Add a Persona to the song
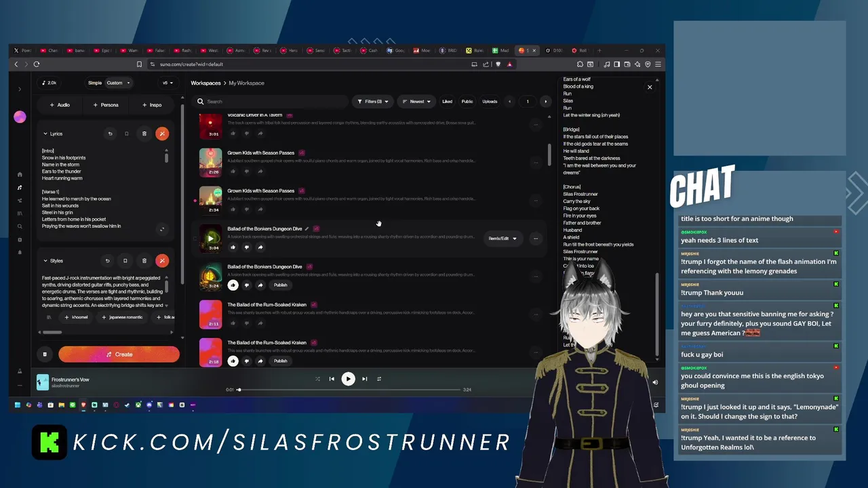868x488 pixels. tap(106, 105)
